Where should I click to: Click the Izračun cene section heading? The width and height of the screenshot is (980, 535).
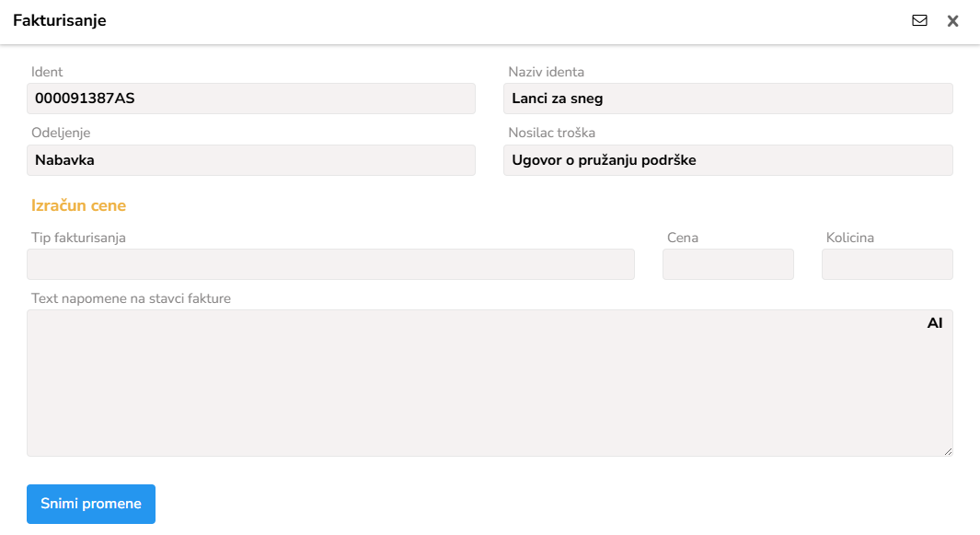(78, 205)
